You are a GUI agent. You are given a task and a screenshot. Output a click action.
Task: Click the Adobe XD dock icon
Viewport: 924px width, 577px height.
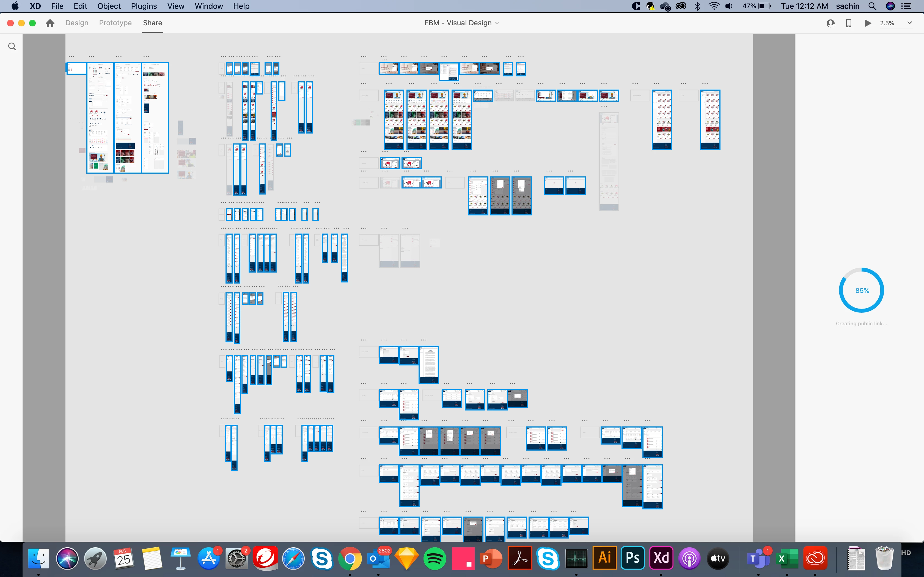tap(661, 558)
